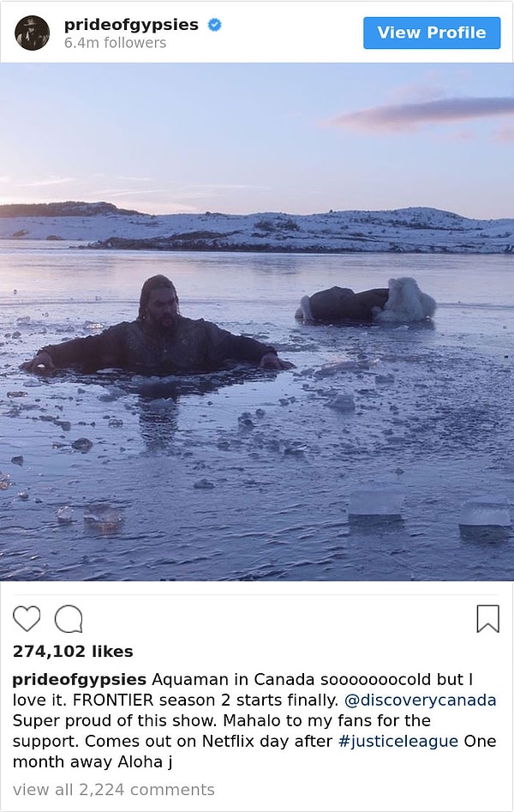Open comments via speech bubble icon

[69, 619]
